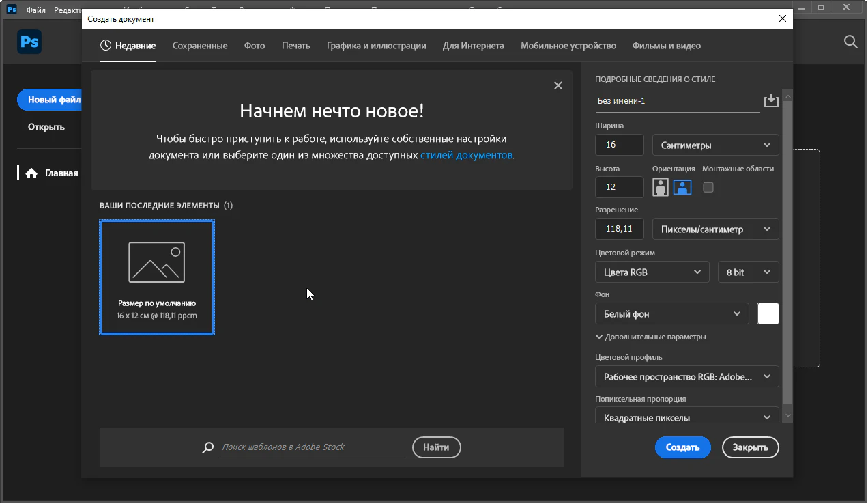This screenshot has width=868, height=504.
Task: Click the search magnifier icon top right
Action: click(850, 42)
